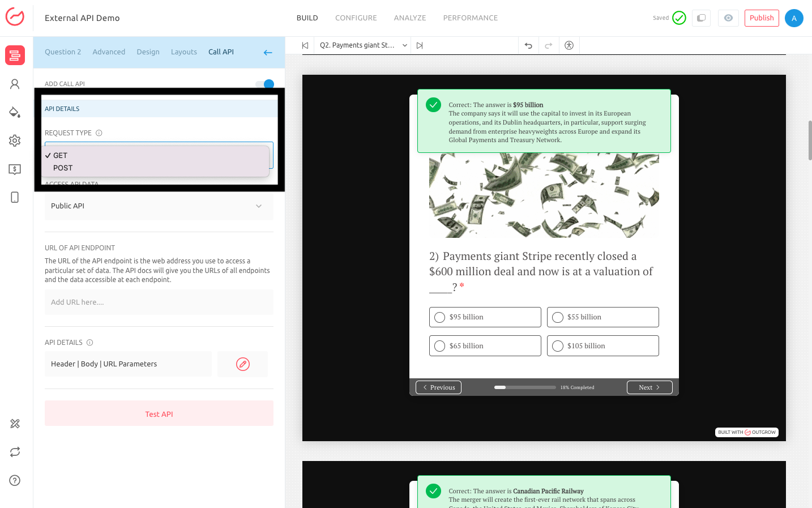Toggle the Add Call API switch
This screenshot has width=812, height=508.
click(264, 84)
